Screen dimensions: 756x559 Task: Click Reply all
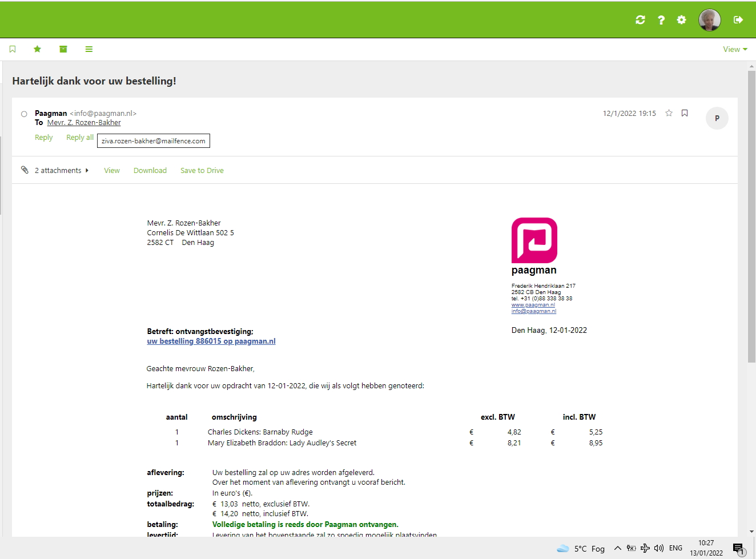[80, 138]
